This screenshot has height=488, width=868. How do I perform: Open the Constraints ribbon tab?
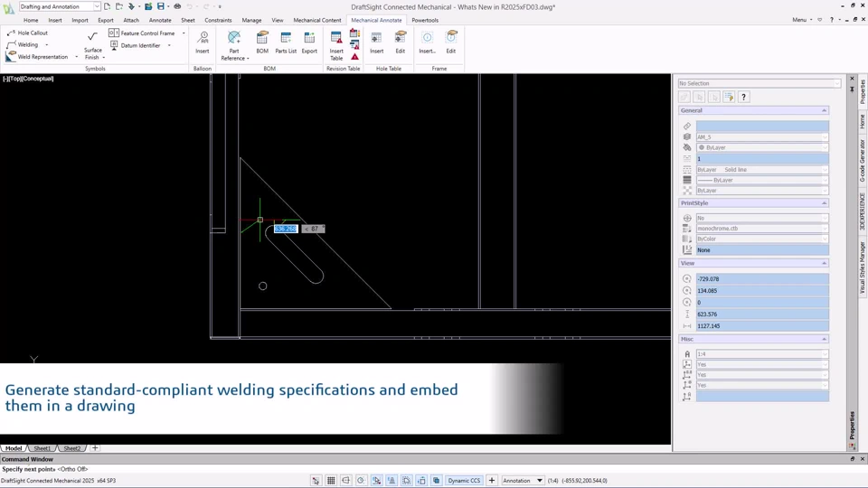point(218,20)
